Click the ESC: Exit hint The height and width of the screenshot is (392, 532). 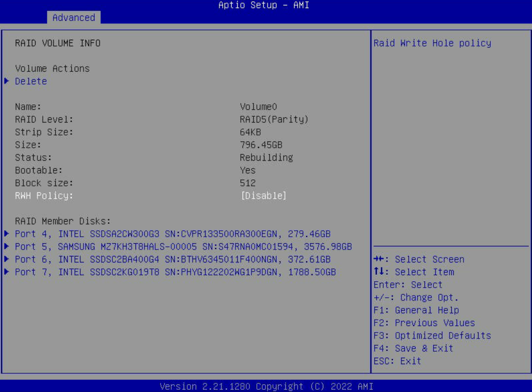[x=397, y=361]
